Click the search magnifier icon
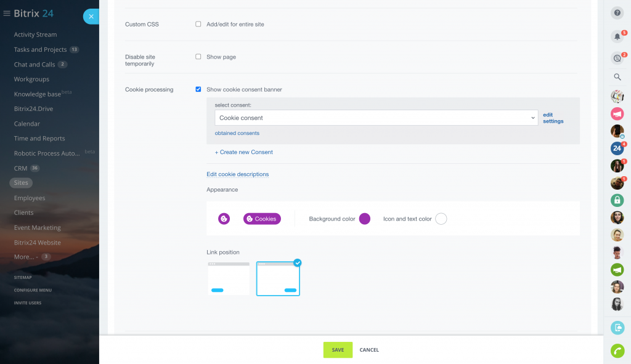 tap(617, 78)
